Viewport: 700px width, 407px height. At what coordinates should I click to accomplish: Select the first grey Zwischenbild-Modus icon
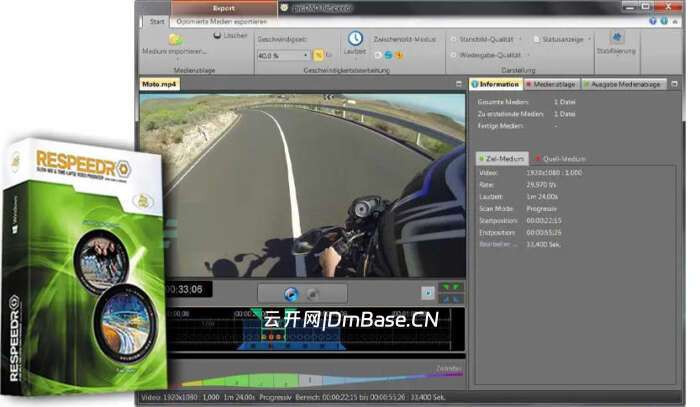pos(378,55)
